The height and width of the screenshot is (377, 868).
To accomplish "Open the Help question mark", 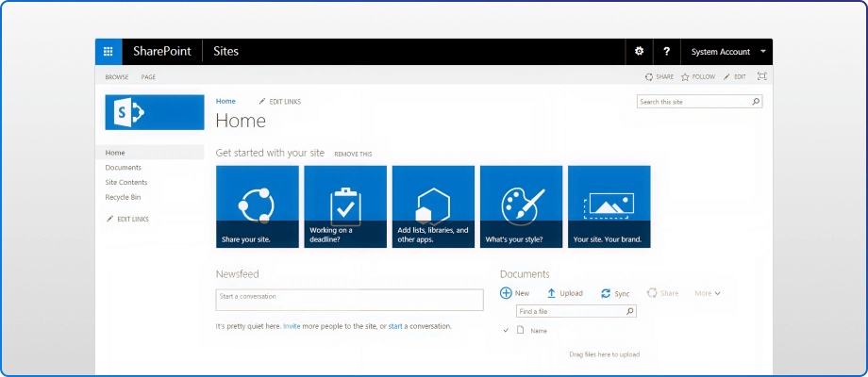I will click(x=666, y=52).
